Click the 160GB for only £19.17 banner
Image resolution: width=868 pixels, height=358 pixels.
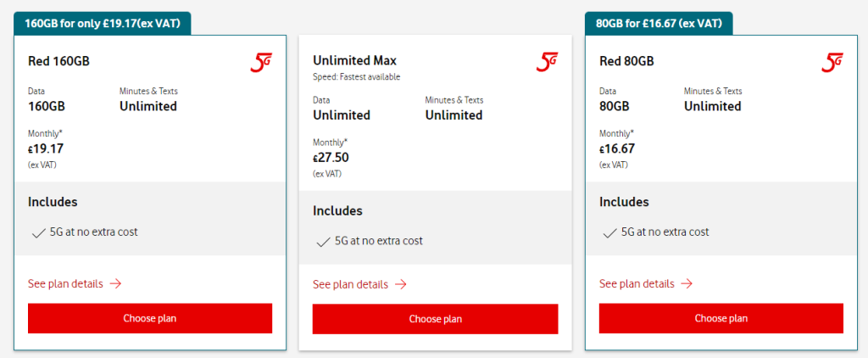pos(102,23)
